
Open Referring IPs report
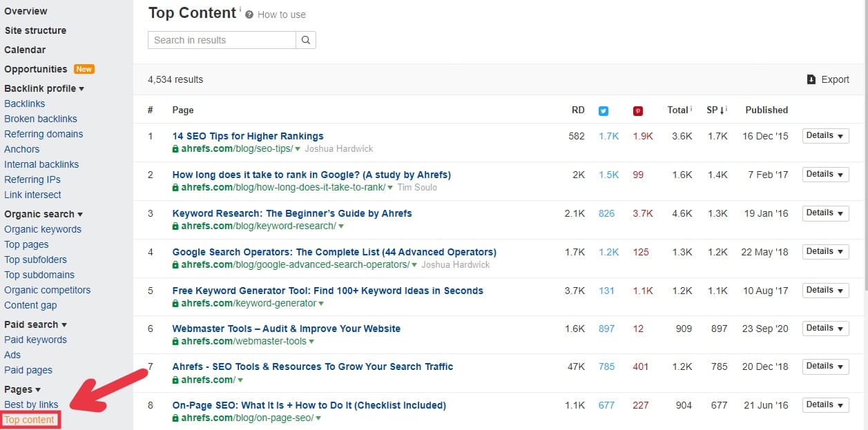coord(32,179)
